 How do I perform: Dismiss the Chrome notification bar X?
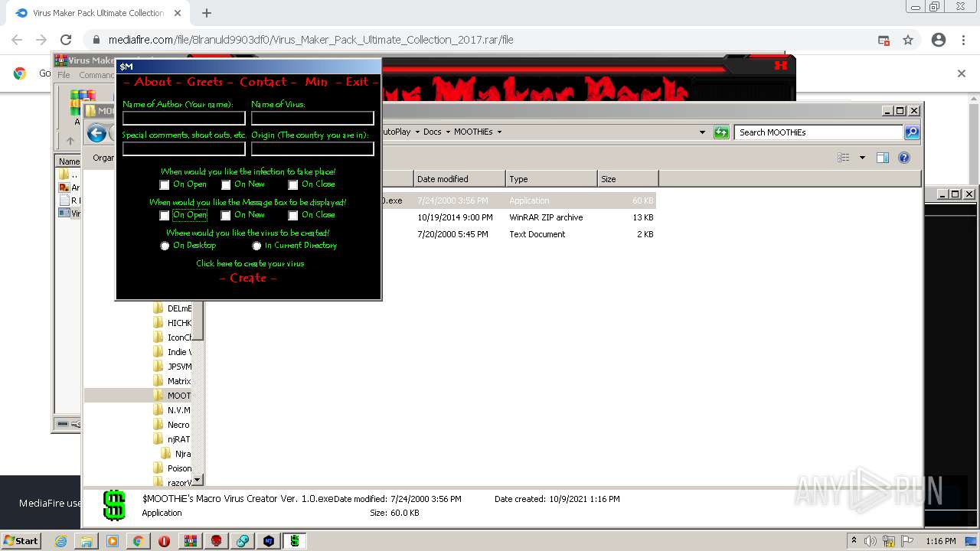(x=962, y=73)
